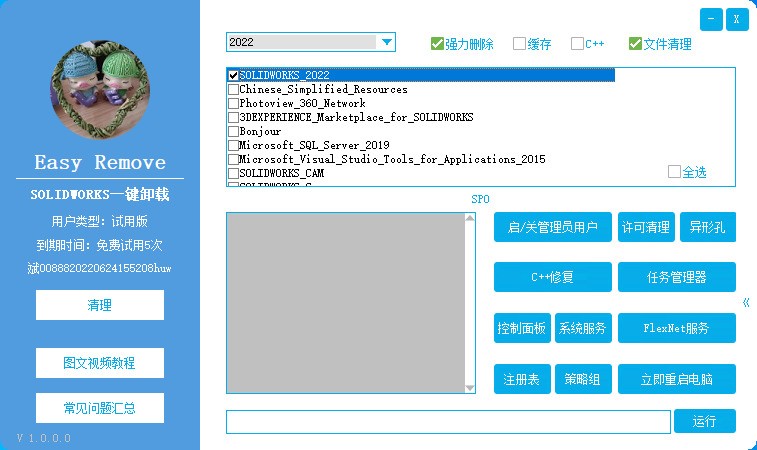Viewport: 757px width, 450px height.
Task: Open 系统服务 system services
Action: click(x=583, y=328)
